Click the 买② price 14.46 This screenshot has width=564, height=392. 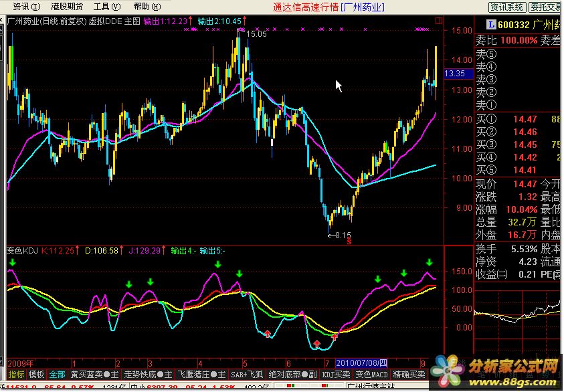(x=525, y=132)
